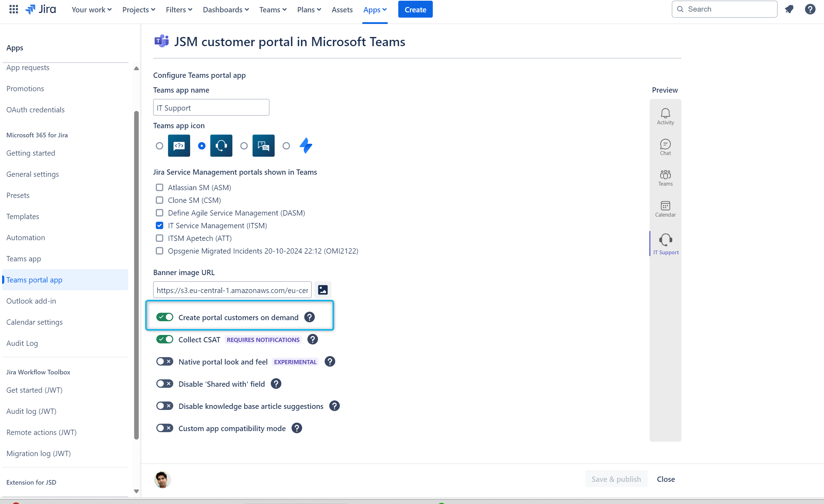
Task: Click the banner image picker icon
Action: 323,290
